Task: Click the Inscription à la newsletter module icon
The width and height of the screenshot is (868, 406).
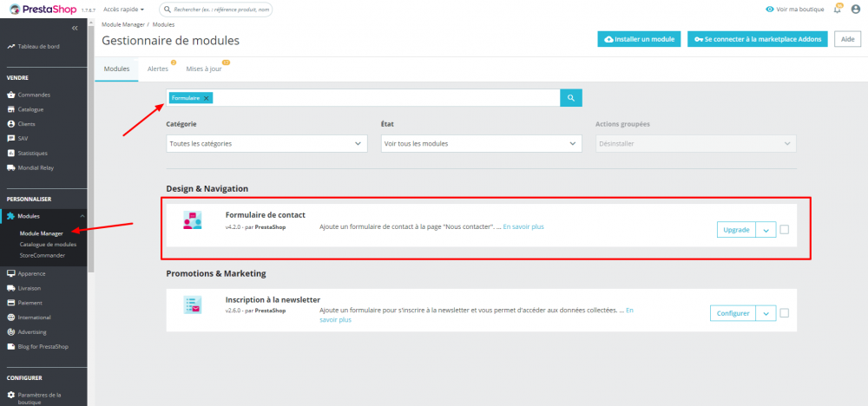Action: click(x=193, y=304)
